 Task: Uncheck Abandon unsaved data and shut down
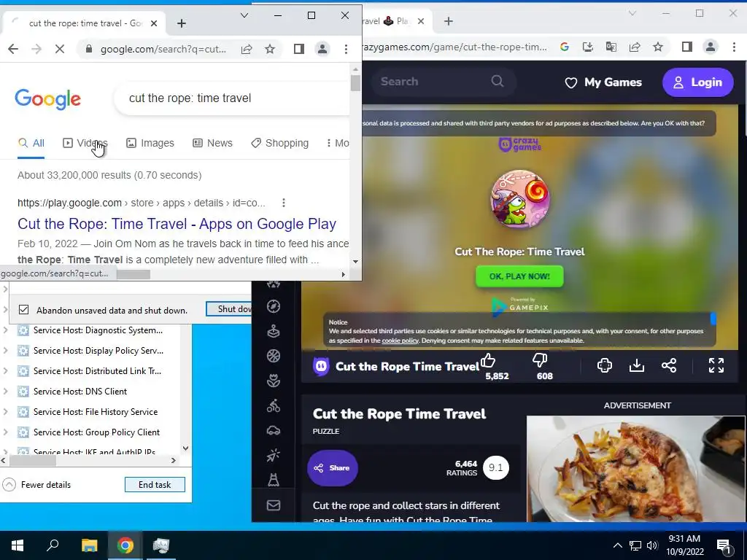pyautogui.click(x=23, y=310)
